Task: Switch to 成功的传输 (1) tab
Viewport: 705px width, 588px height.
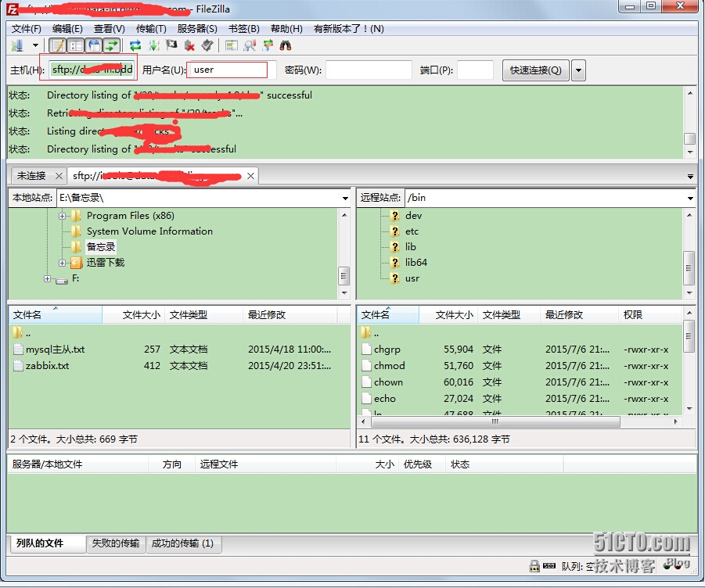Action: 182,543
